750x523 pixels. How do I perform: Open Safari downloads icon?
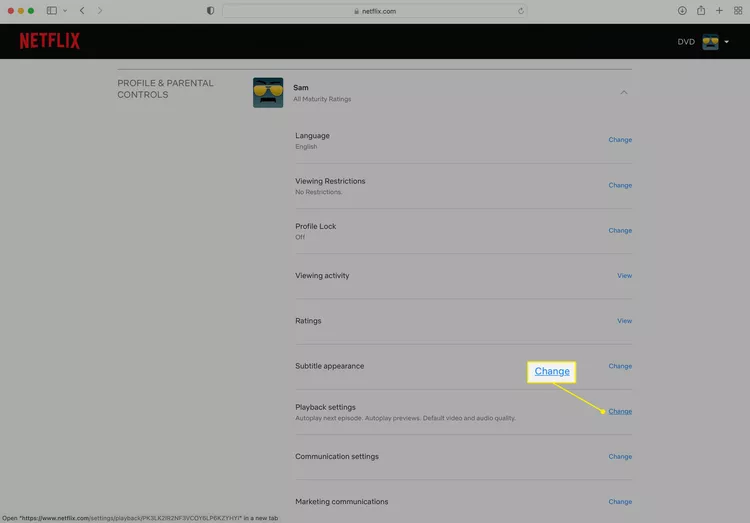pyautogui.click(x=682, y=10)
